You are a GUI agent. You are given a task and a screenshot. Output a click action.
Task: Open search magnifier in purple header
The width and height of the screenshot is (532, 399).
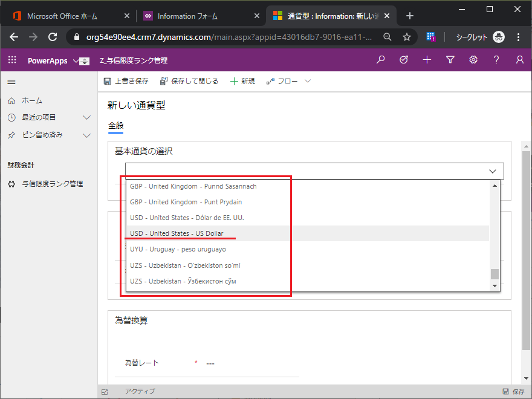(381, 60)
